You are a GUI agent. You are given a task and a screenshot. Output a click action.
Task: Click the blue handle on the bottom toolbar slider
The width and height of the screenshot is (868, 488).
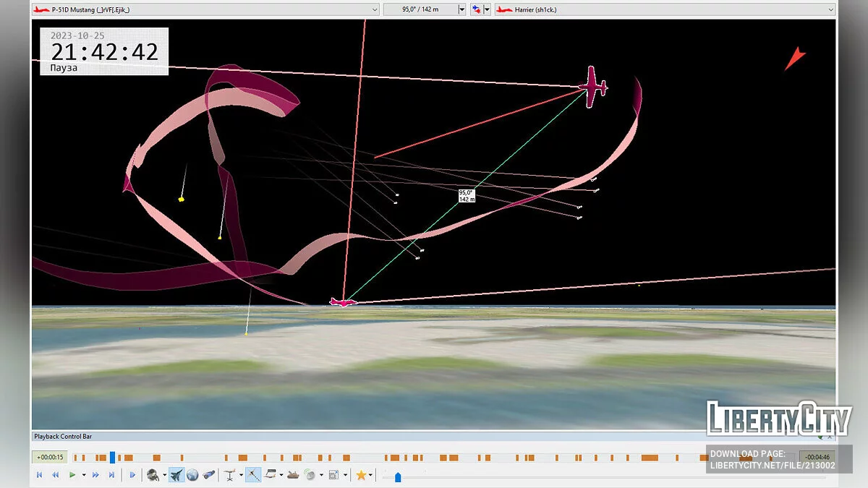[398, 477]
